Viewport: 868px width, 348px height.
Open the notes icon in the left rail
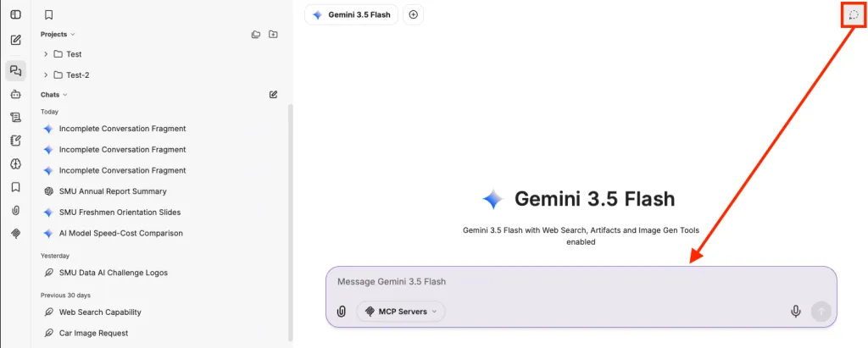[x=15, y=141]
